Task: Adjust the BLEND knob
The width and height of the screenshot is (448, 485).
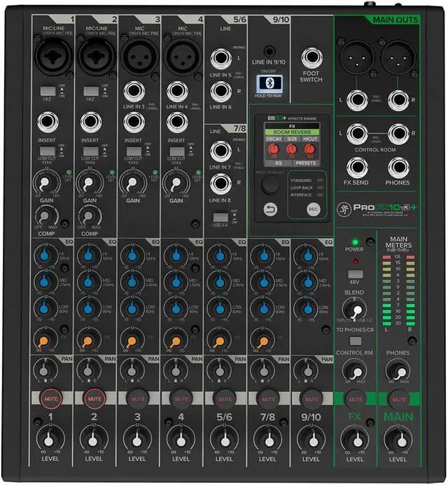Action: (355, 309)
